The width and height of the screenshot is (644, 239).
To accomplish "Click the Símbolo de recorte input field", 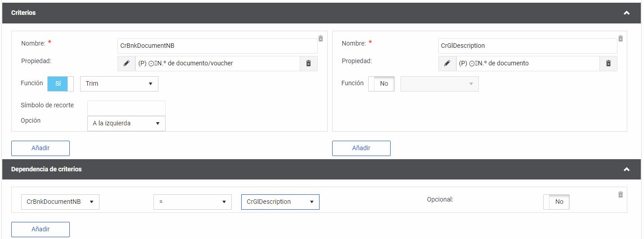I will click(x=126, y=108).
